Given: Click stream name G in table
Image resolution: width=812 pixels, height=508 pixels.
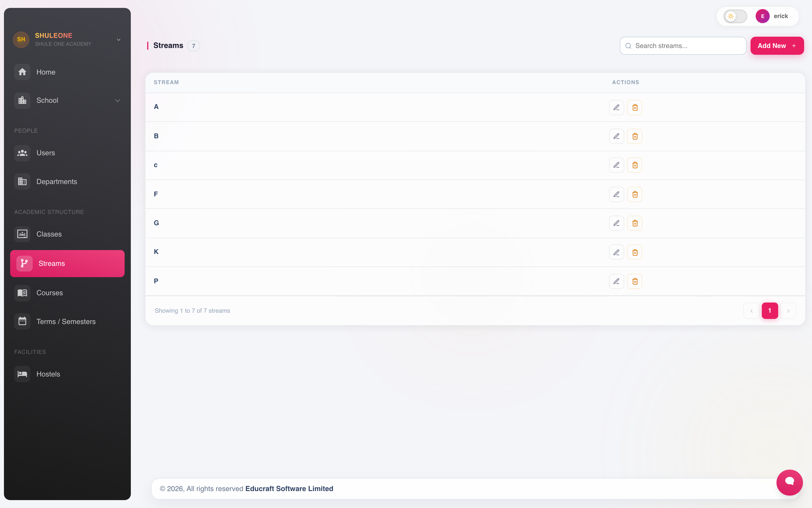Looking at the screenshot, I should tap(156, 223).
